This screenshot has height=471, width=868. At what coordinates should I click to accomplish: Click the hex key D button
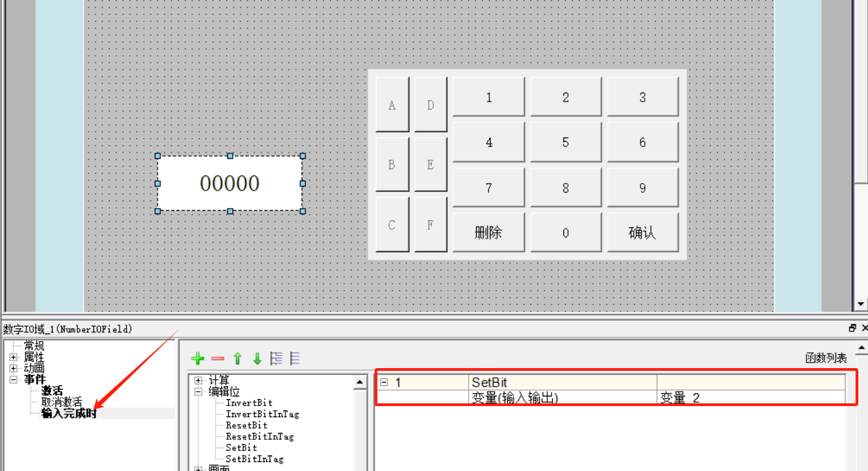coord(431,104)
